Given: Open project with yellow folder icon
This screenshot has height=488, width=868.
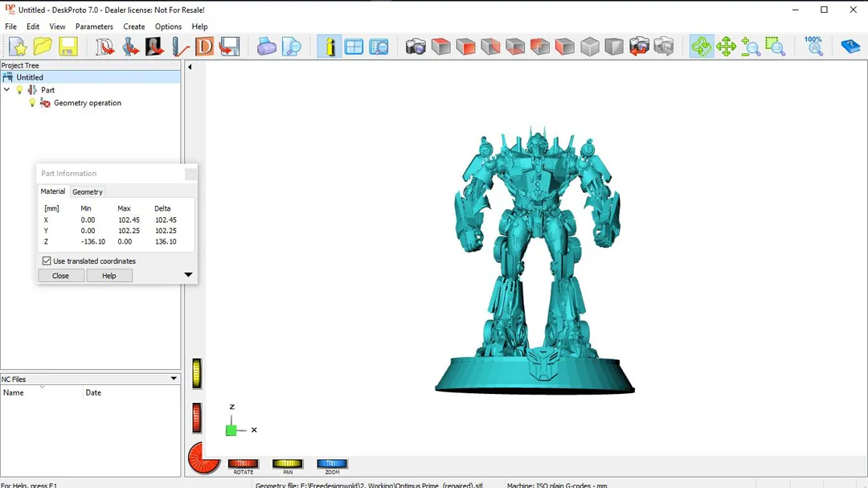Looking at the screenshot, I should (x=43, y=47).
